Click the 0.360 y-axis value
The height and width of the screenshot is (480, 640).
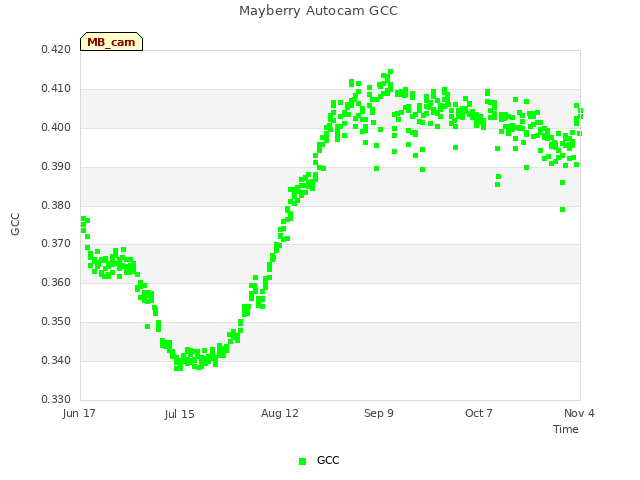56,282
